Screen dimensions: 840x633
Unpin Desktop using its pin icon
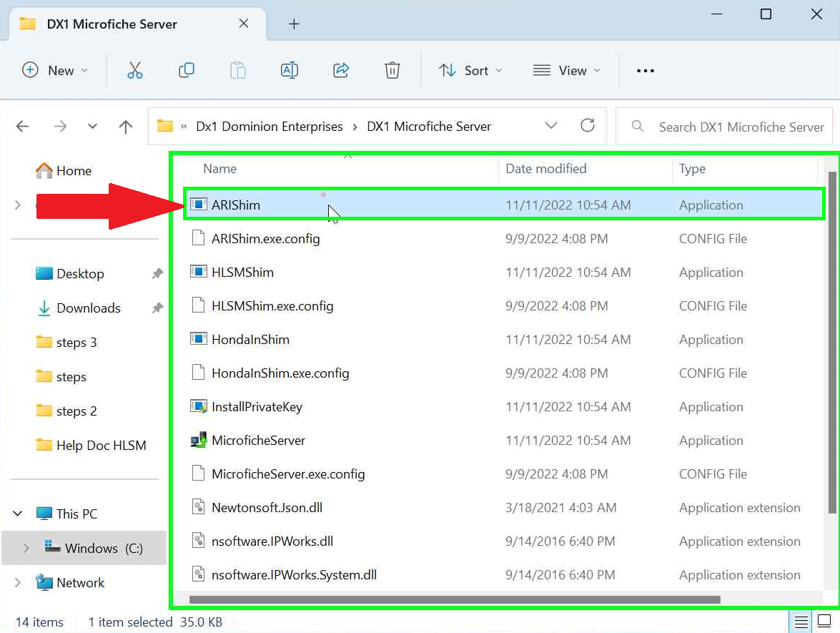tap(157, 273)
